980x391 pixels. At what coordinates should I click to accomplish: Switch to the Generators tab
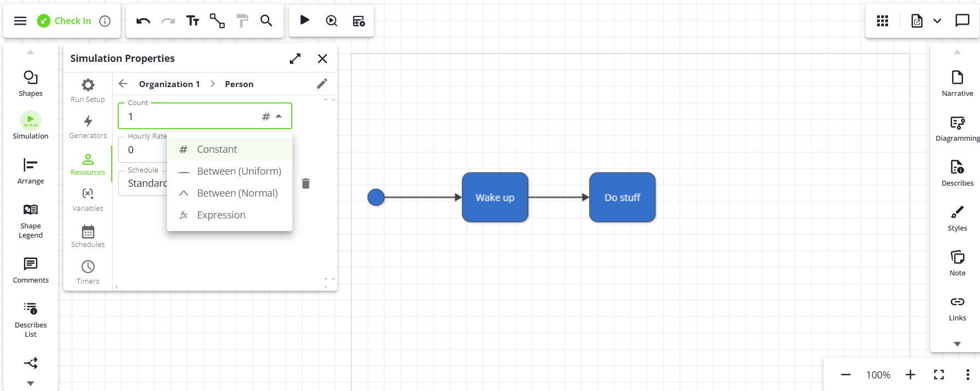tap(88, 127)
